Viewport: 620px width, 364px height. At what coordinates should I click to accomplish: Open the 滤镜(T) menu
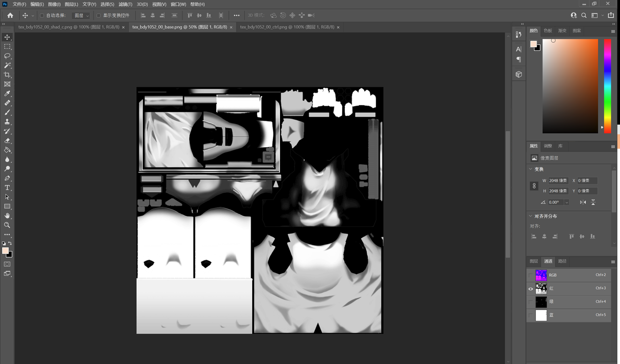pos(125,4)
